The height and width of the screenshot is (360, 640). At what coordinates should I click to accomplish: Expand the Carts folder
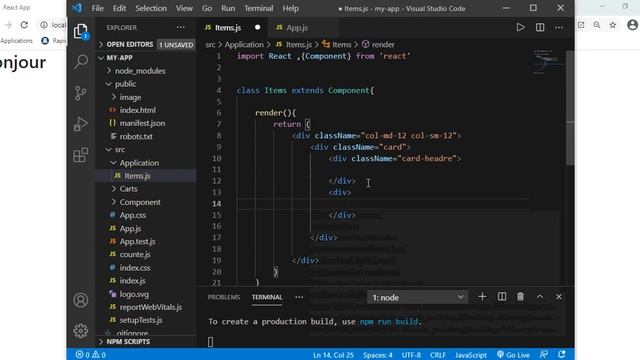coord(128,189)
